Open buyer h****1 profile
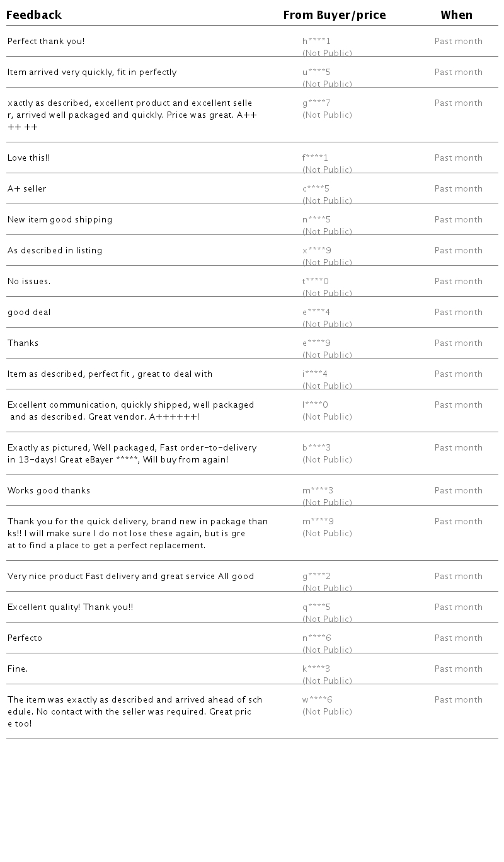The width and height of the screenshot is (504, 862). point(316,42)
